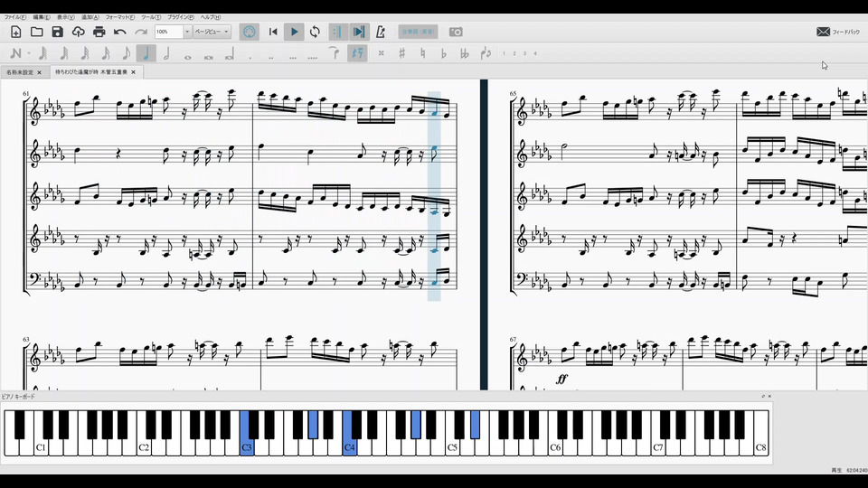Select the whole note duration
Screen dimensions: 868x488
188,56
